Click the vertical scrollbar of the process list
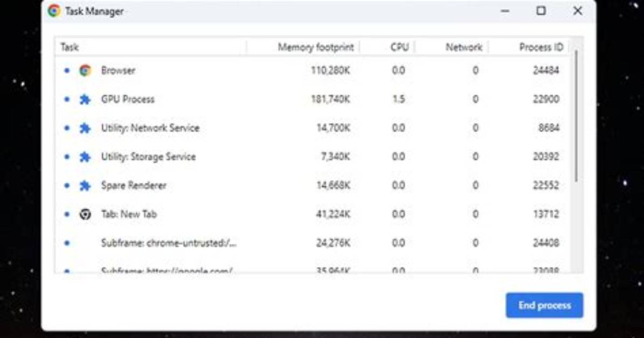The width and height of the screenshot is (644, 338). 576,116
